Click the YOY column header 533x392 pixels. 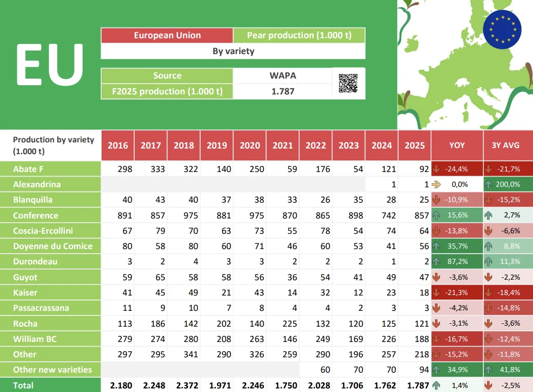[x=457, y=145]
